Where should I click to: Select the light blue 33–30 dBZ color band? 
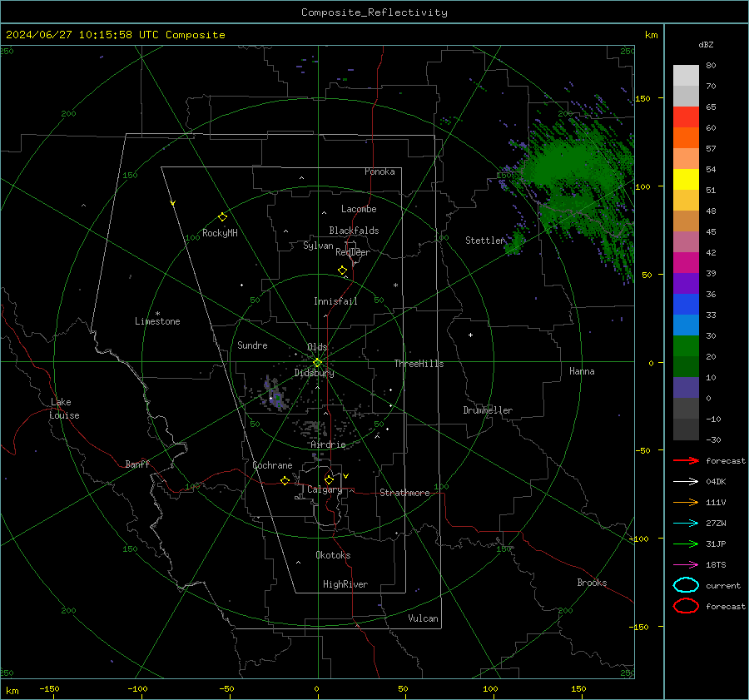click(x=686, y=325)
